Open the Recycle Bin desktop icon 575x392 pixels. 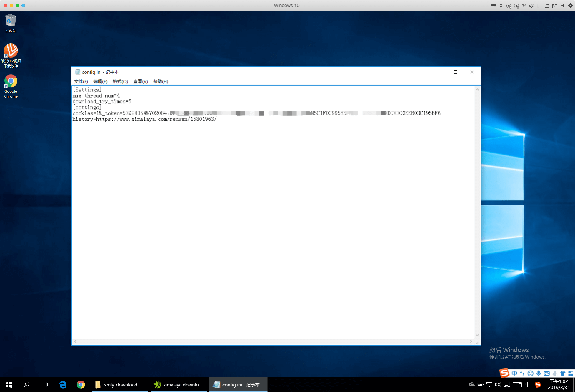coord(11,21)
